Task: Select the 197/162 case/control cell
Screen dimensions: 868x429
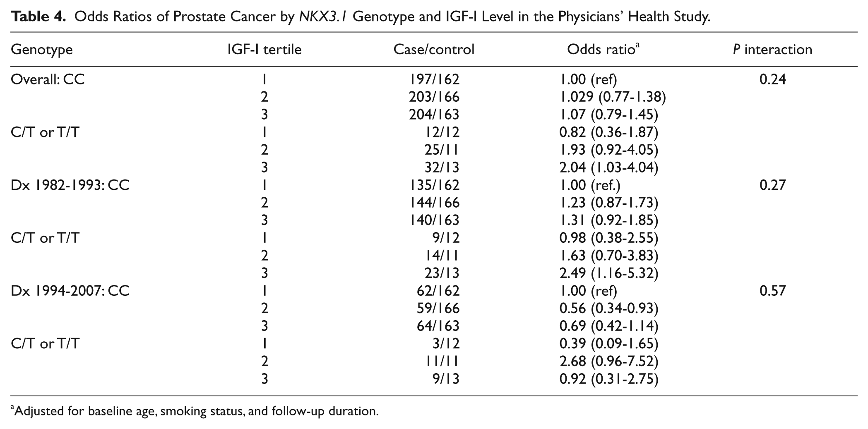Action: pyautogui.click(x=435, y=79)
